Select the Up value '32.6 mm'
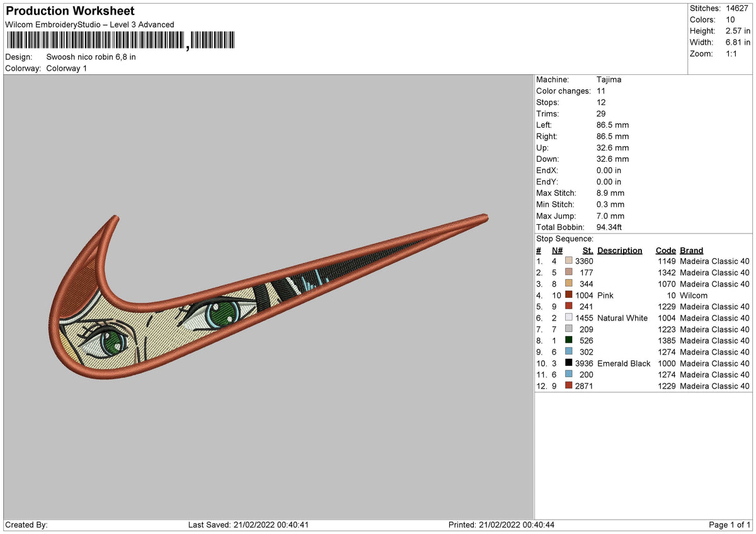Image resolution: width=756 pixels, height=534 pixels. (x=612, y=148)
